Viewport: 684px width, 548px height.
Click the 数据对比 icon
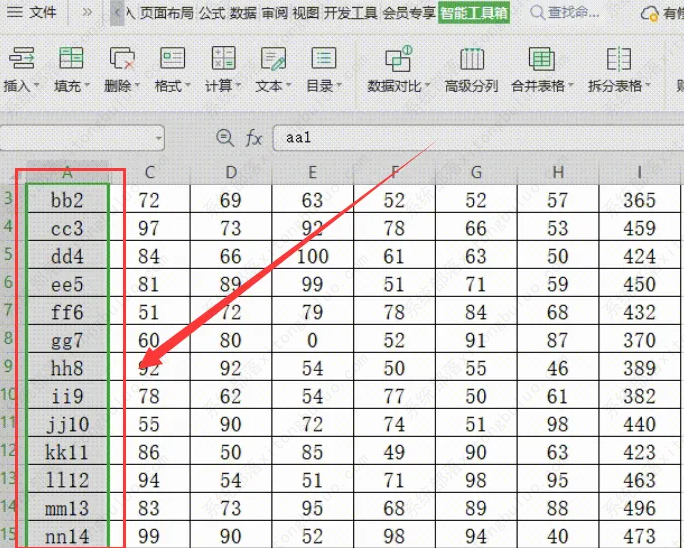398,58
